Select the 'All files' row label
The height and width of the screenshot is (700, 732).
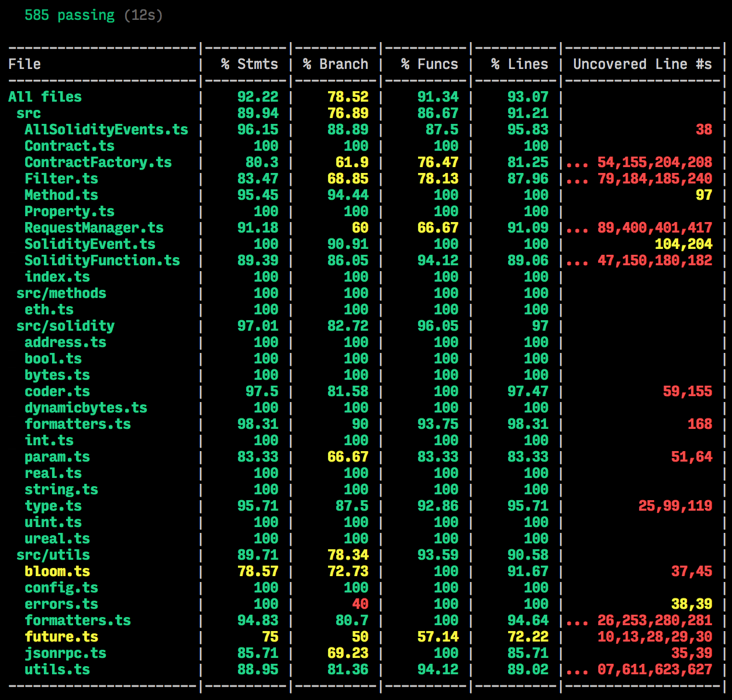coord(45,96)
